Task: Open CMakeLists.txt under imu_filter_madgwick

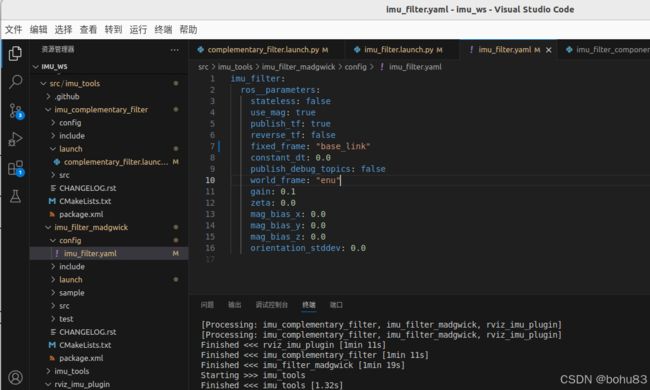Action: coord(85,345)
